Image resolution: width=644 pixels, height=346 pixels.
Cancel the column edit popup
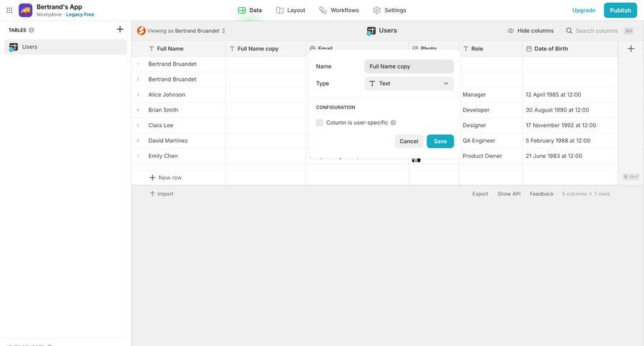409,142
